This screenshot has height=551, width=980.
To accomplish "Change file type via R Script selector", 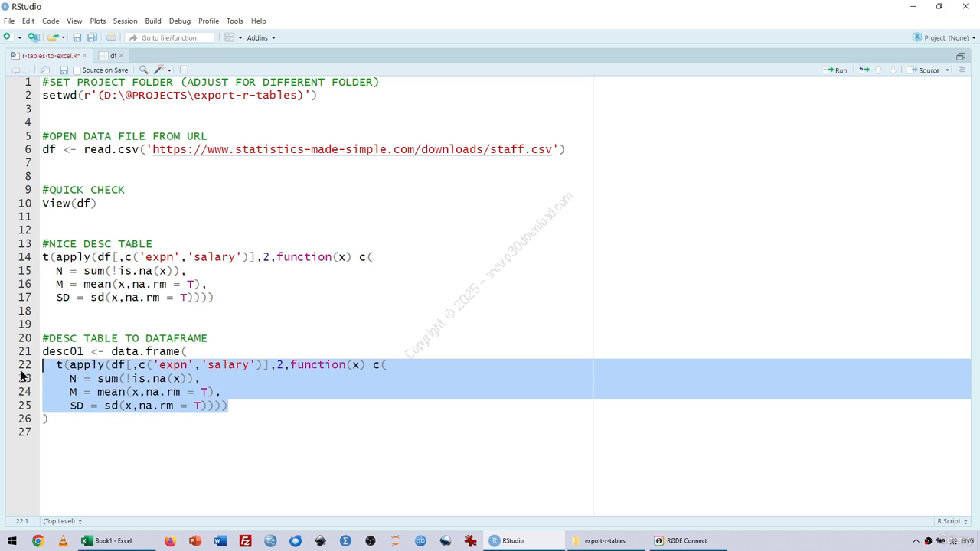I will coord(953,521).
